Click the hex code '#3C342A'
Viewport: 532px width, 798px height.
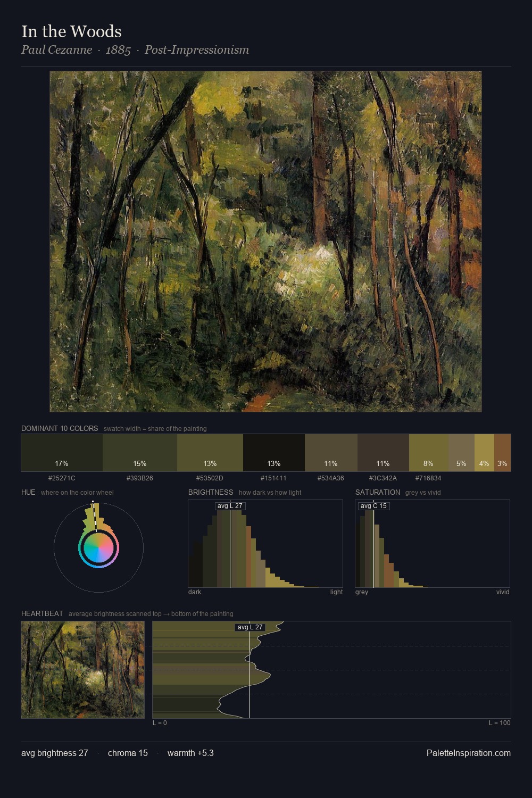[x=383, y=478]
